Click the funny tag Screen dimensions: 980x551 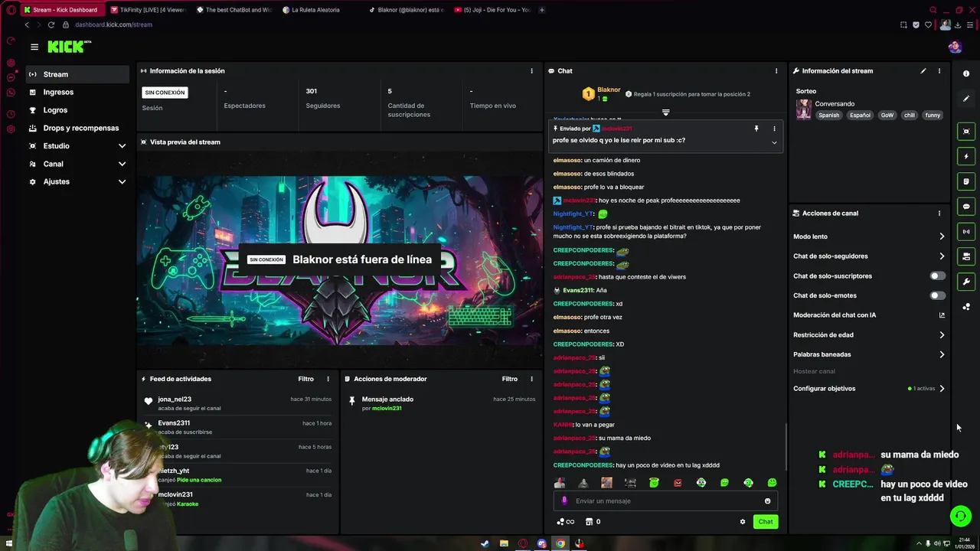tap(932, 115)
